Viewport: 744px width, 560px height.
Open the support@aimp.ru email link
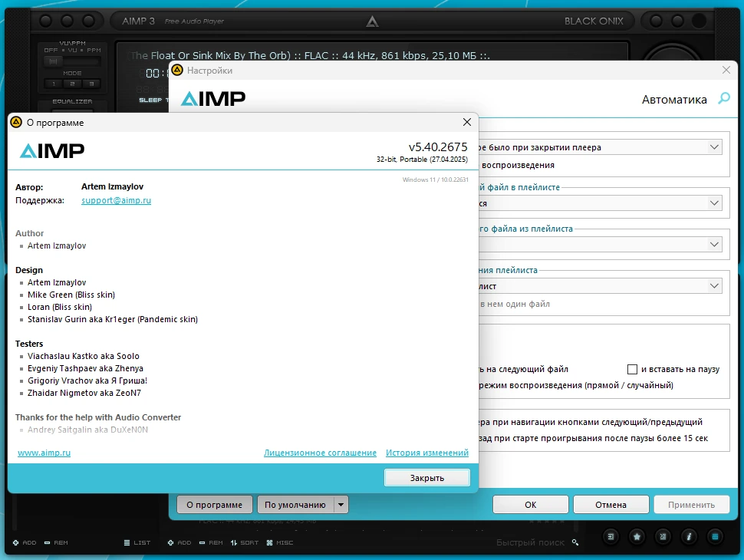117,200
